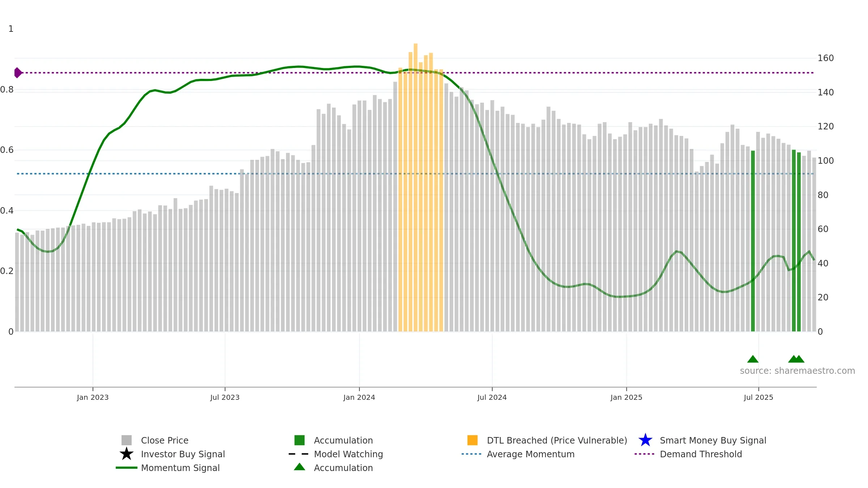Click the source: sharemaestro.com text
The height and width of the screenshot is (488, 868).
(797, 371)
